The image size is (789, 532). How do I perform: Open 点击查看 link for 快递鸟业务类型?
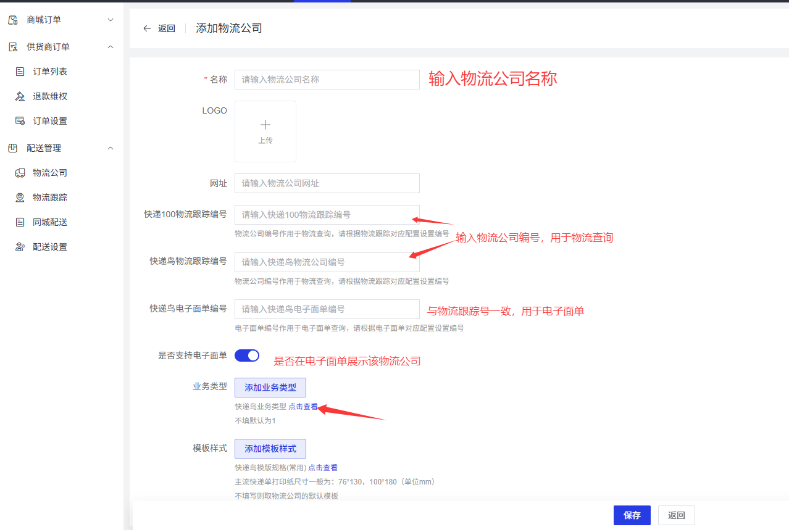click(x=303, y=407)
